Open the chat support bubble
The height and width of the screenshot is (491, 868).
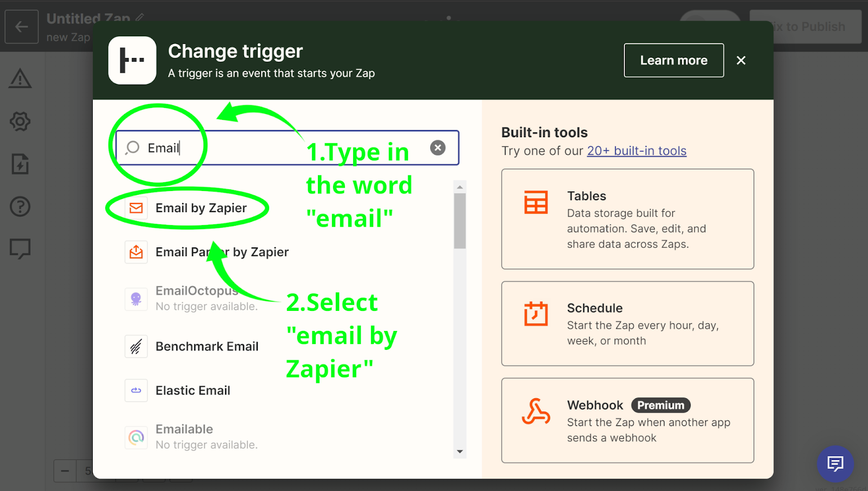click(x=835, y=464)
